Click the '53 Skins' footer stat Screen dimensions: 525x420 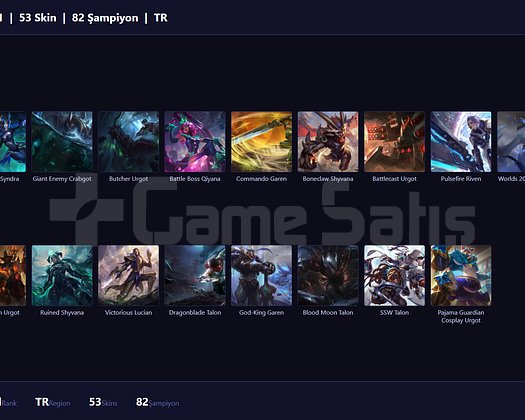103,402
